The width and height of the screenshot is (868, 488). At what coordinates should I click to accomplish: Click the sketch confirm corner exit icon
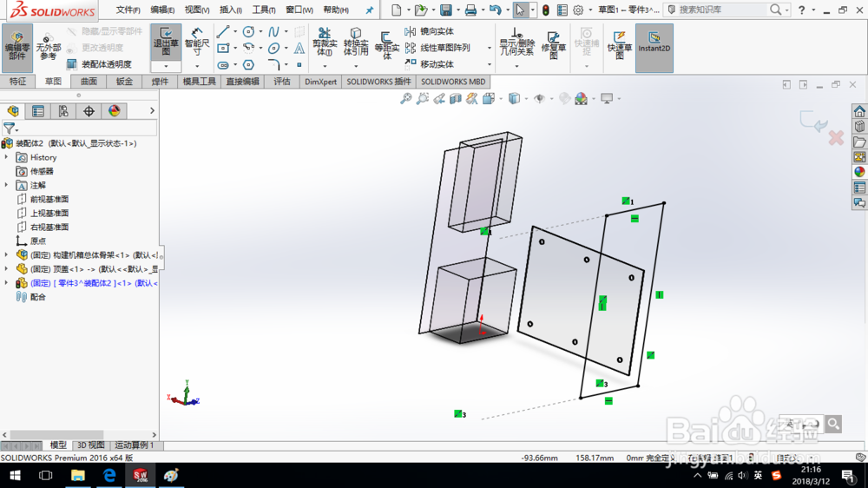coord(813,122)
